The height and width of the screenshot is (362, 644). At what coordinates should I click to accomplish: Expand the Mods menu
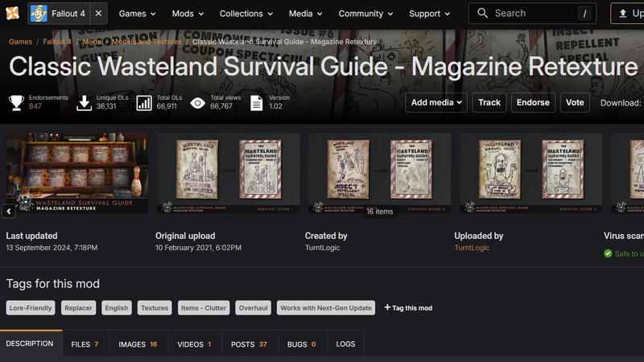tap(188, 14)
